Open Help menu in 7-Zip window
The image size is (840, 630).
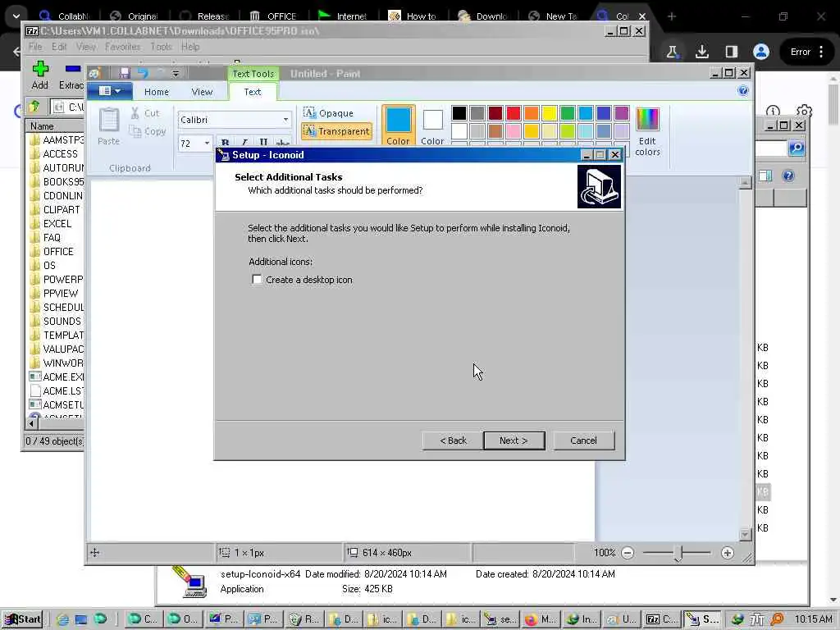click(x=190, y=47)
